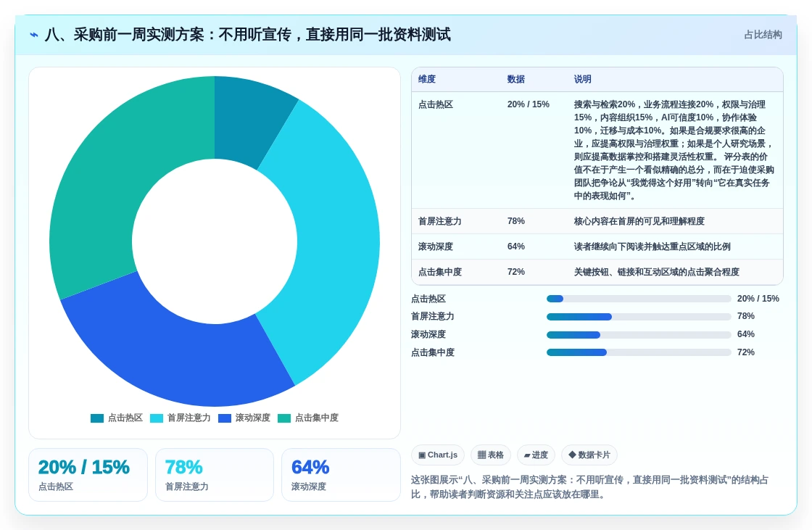
Task: Click 关键按钮、链接和互动区域的点击聚合程度 description
Action: point(657,272)
